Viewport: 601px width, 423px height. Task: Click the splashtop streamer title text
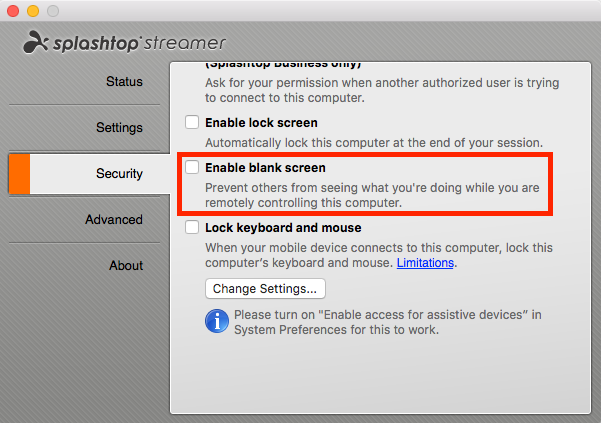(x=140, y=43)
